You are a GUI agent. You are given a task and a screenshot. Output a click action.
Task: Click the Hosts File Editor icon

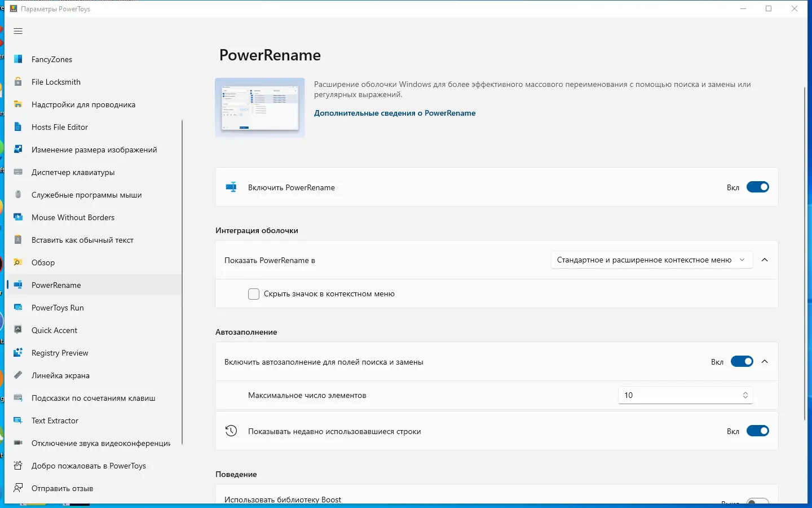point(18,127)
